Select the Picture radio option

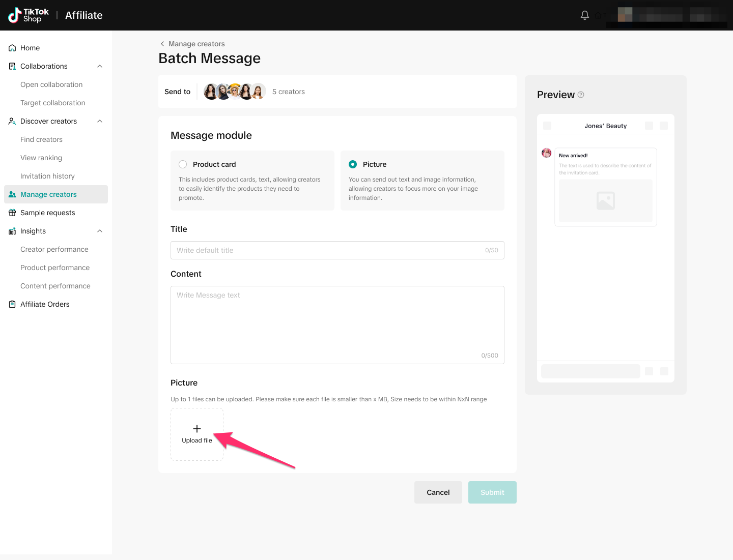coord(353,164)
